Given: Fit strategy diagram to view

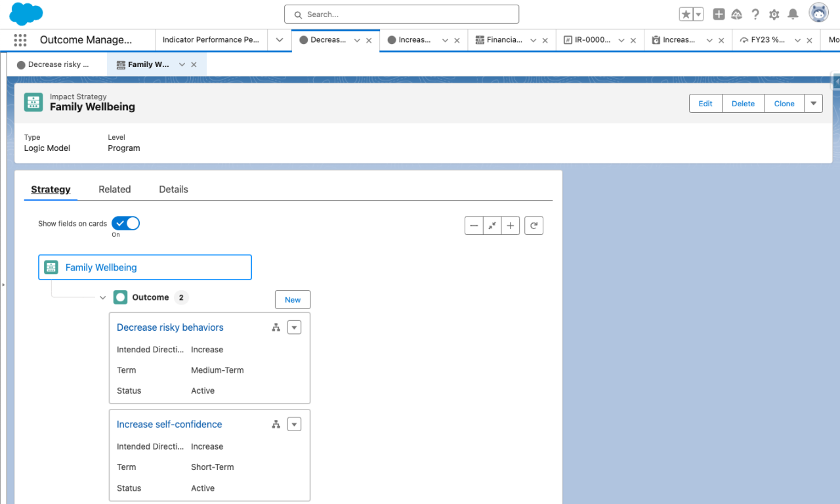Looking at the screenshot, I should 492,226.
